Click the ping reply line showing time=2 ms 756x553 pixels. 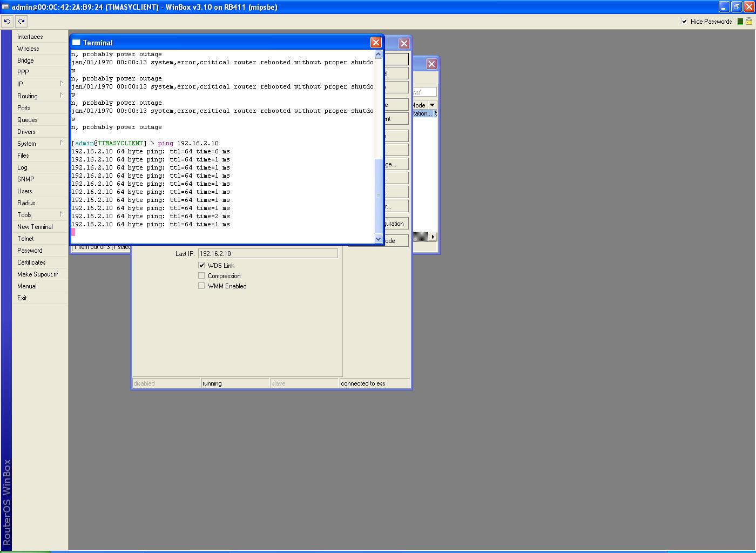151,216
